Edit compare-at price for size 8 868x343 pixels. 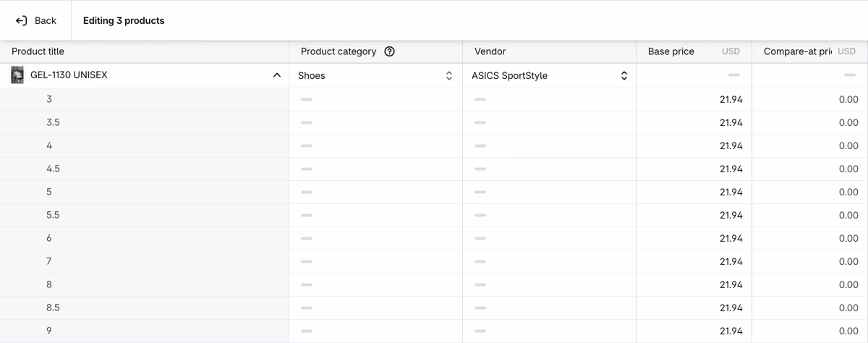pyautogui.click(x=810, y=284)
